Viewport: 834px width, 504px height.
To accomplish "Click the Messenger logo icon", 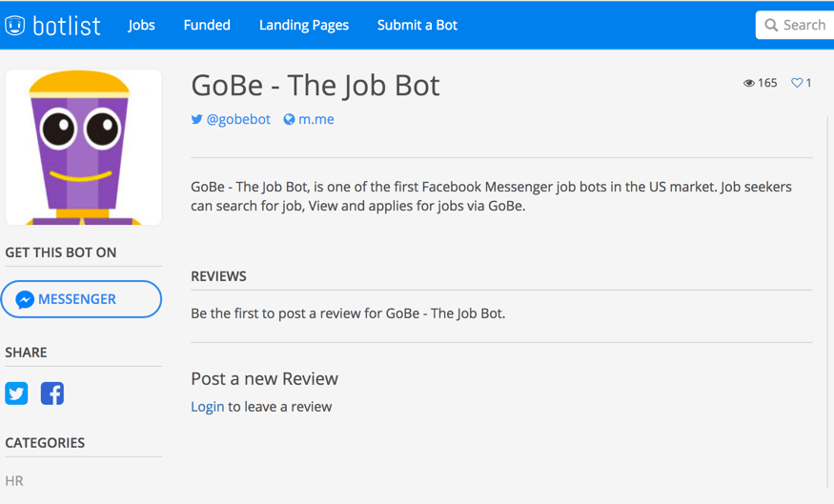I will (x=25, y=299).
